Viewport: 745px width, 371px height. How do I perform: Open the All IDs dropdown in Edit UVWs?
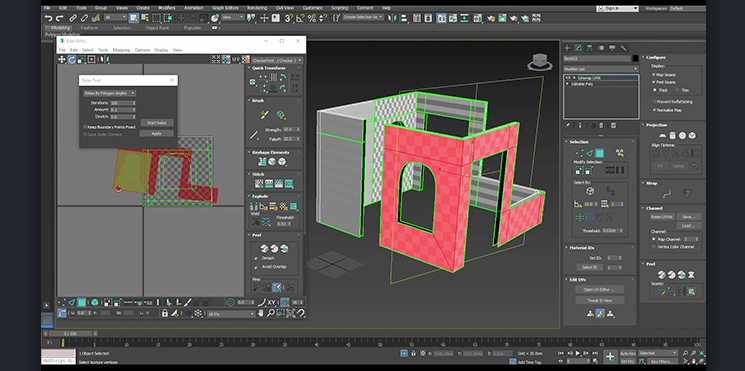coord(231,314)
